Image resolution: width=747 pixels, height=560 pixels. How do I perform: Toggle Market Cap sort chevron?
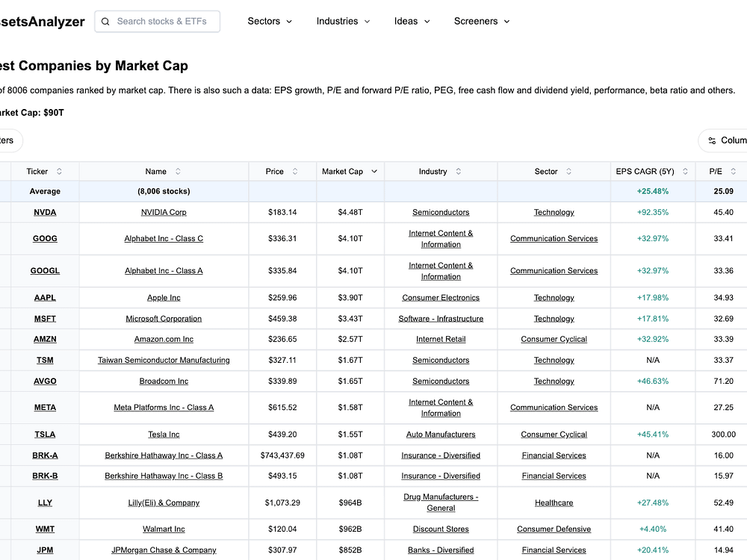[x=374, y=172]
